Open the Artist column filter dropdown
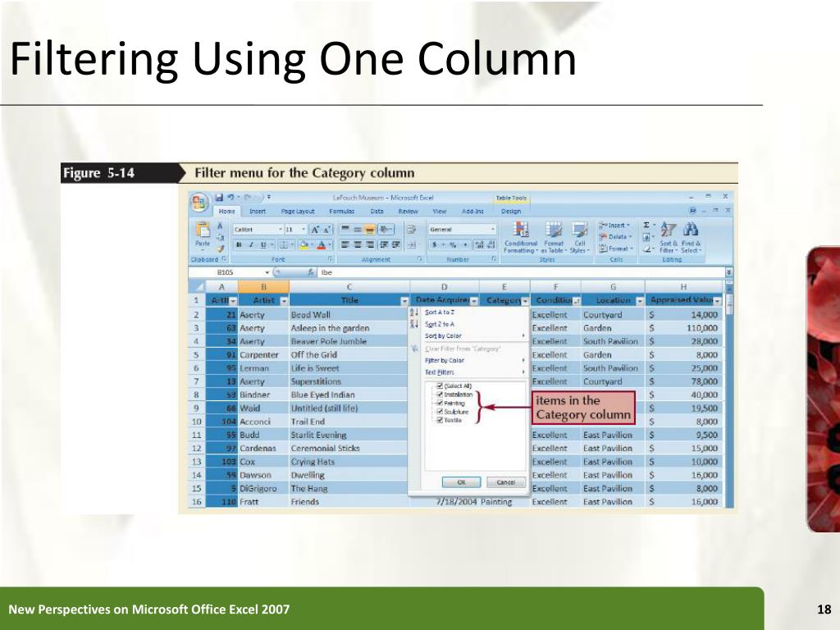This screenshot has width=840, height=630. [283, 301]
